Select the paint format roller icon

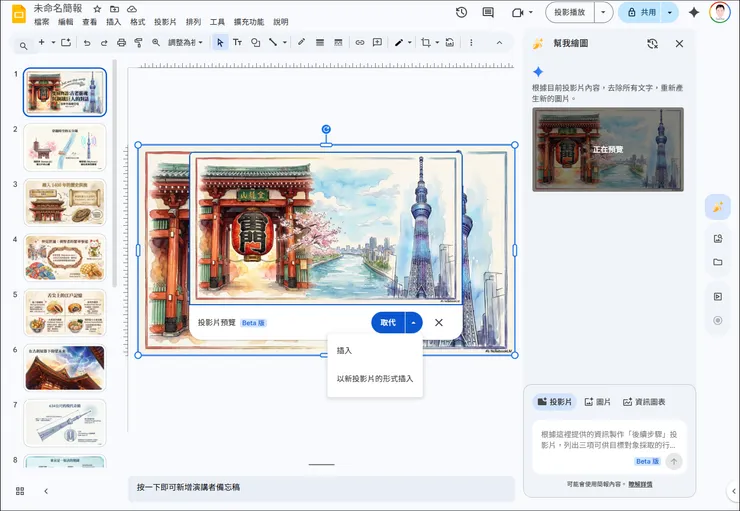[138, 42]
